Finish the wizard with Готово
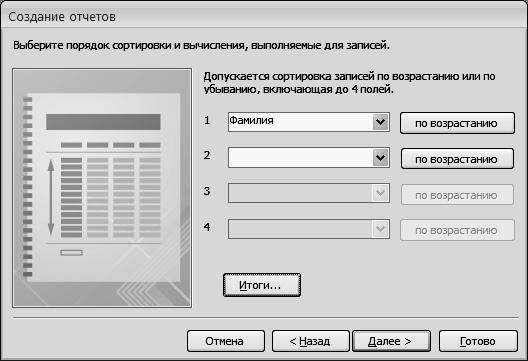Viewport: 528px width, 361px height. click(478, 341)
